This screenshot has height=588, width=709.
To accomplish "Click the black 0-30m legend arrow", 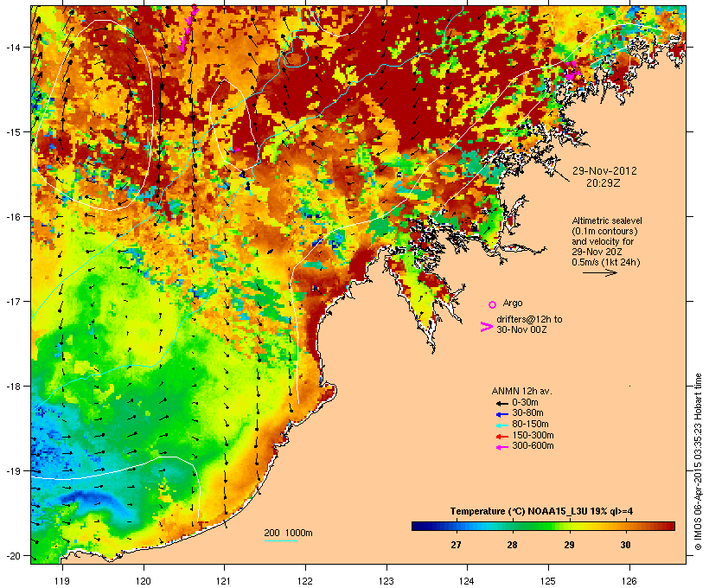I will click(502, 403).
